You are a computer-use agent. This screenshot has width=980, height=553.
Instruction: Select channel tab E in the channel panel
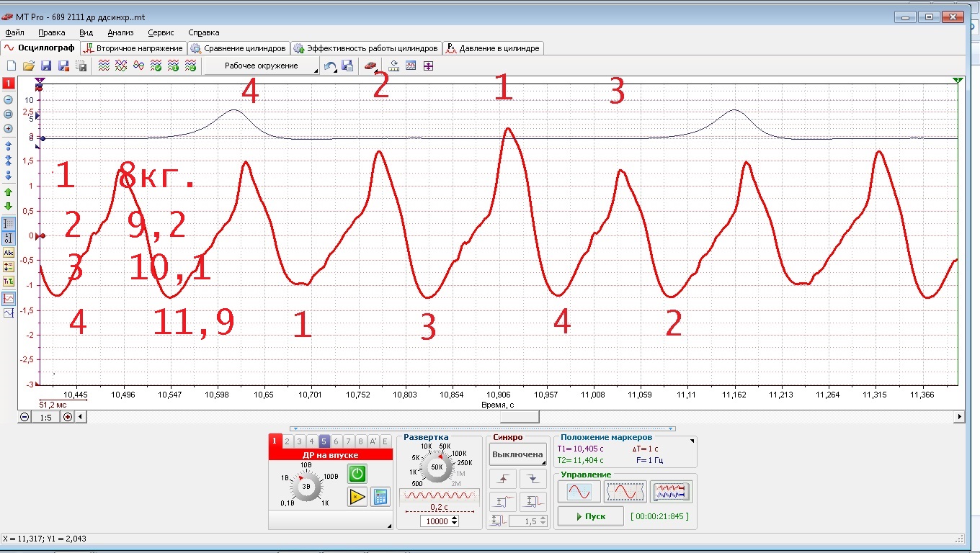pyautogui.click(x=385, y=441)
